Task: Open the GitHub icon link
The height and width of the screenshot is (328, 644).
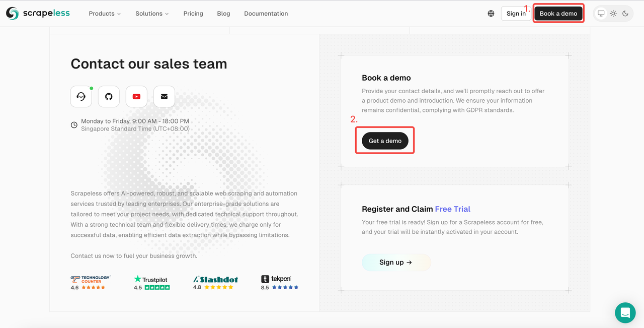Action: pos(109,97)
